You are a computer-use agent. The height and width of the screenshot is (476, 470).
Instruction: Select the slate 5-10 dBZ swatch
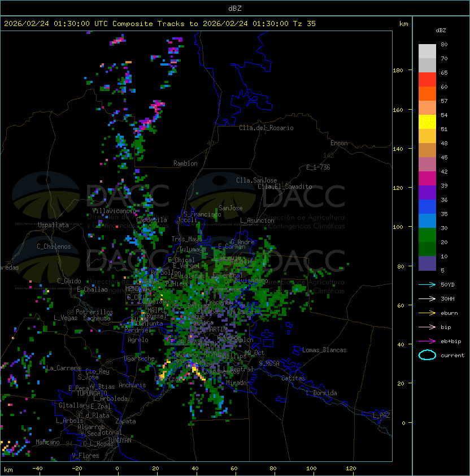pos(427,263)
